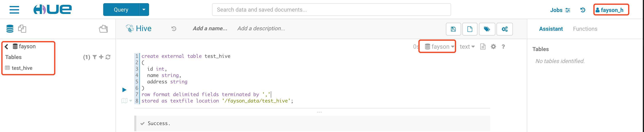
Task: Create a new document with the file icon
Action: point(470,29)
